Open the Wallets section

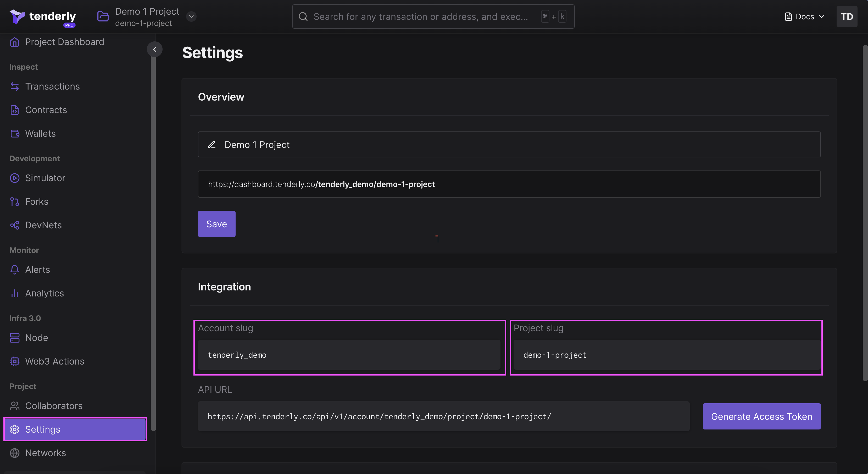point(40,134)
